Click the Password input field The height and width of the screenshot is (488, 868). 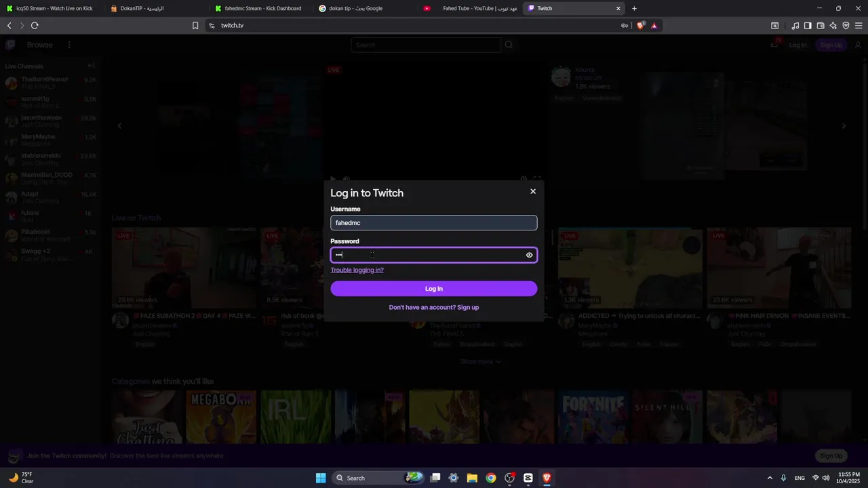click(434, 255)
